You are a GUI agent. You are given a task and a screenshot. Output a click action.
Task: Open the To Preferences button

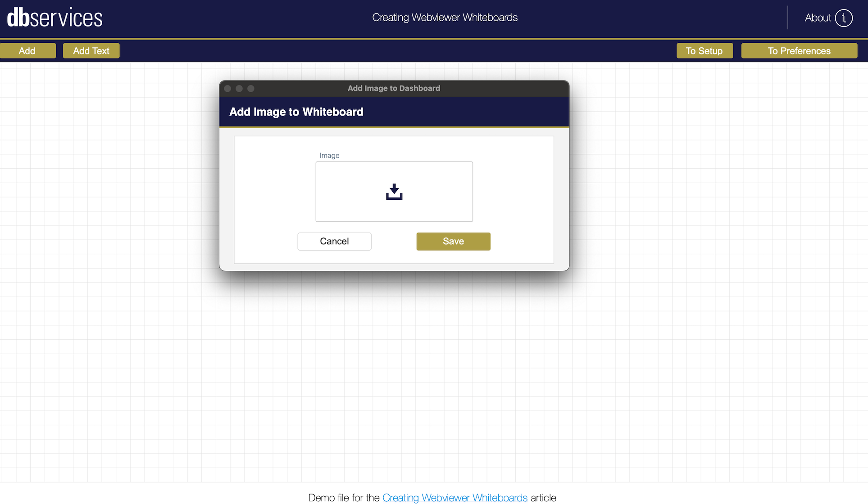(799, 51)
